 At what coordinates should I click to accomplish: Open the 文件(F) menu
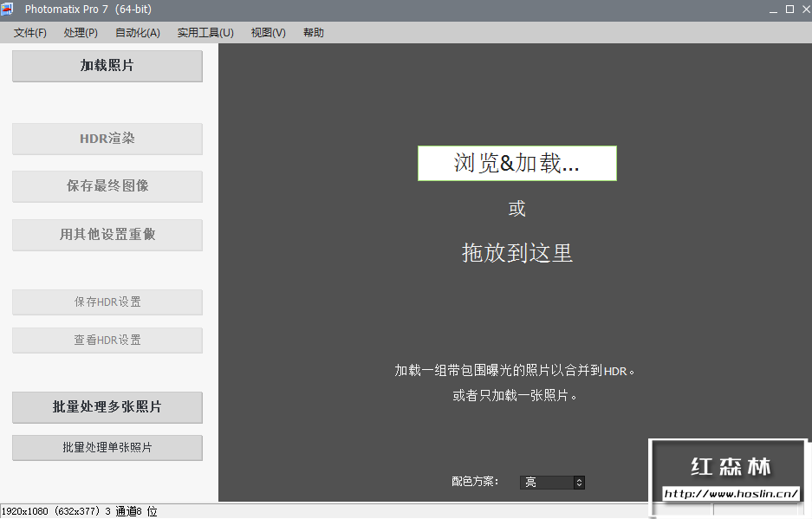point(30,33)
